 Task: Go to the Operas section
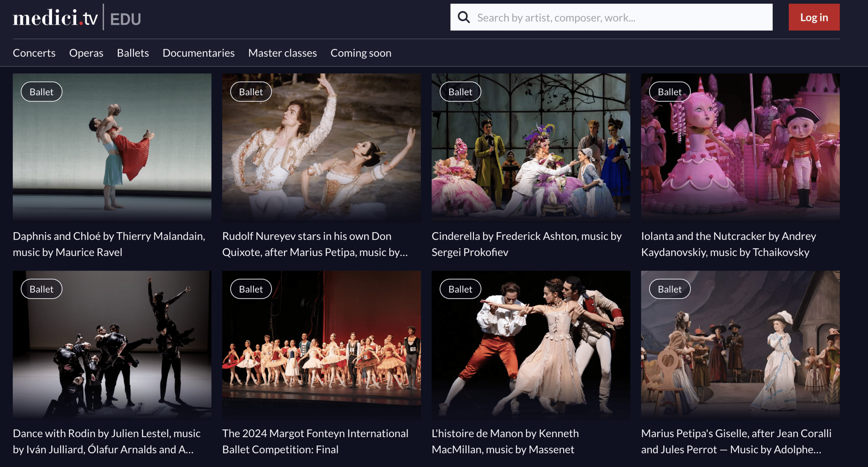point(86,53)
